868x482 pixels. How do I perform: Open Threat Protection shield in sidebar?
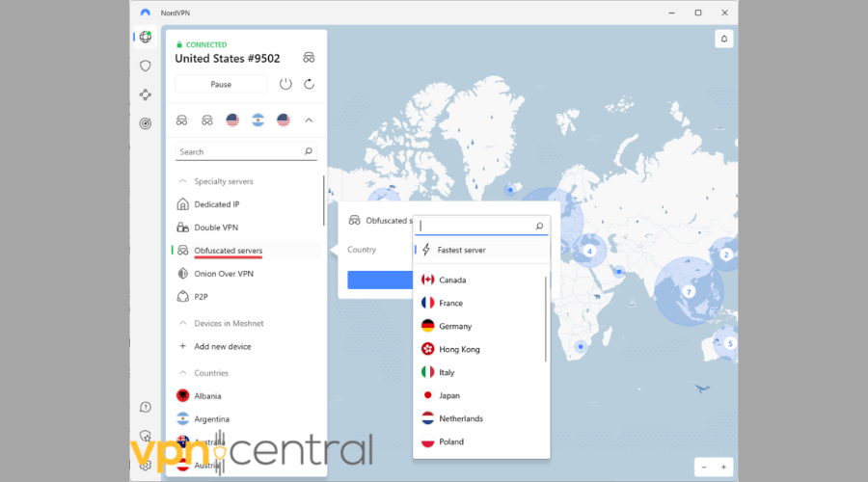(145, 66)
